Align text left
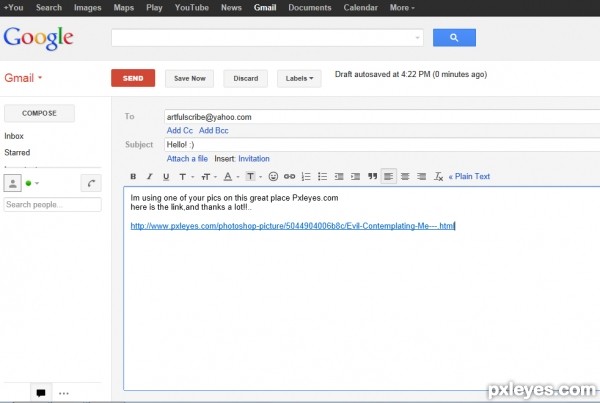 click(x=389, y=176)
